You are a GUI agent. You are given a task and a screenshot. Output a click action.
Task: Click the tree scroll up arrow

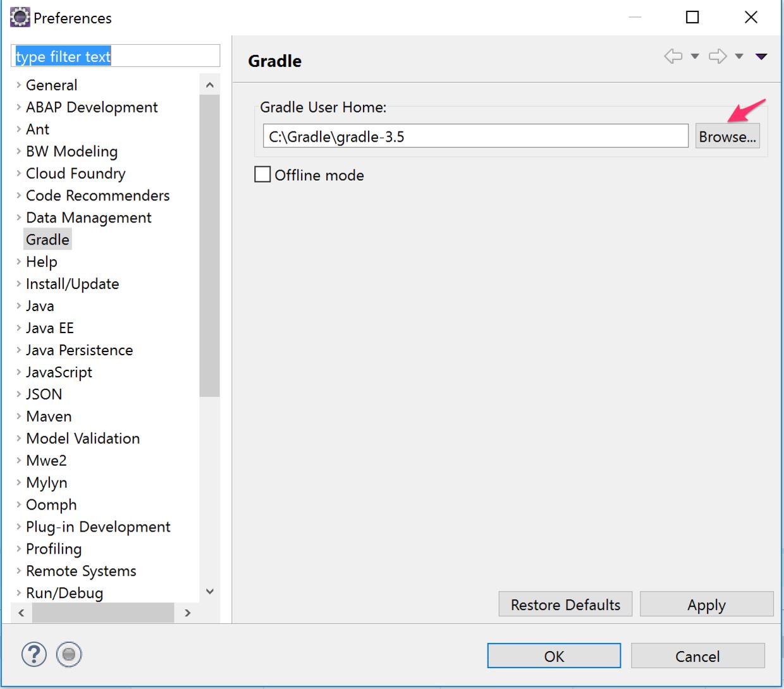click(210, 85)
